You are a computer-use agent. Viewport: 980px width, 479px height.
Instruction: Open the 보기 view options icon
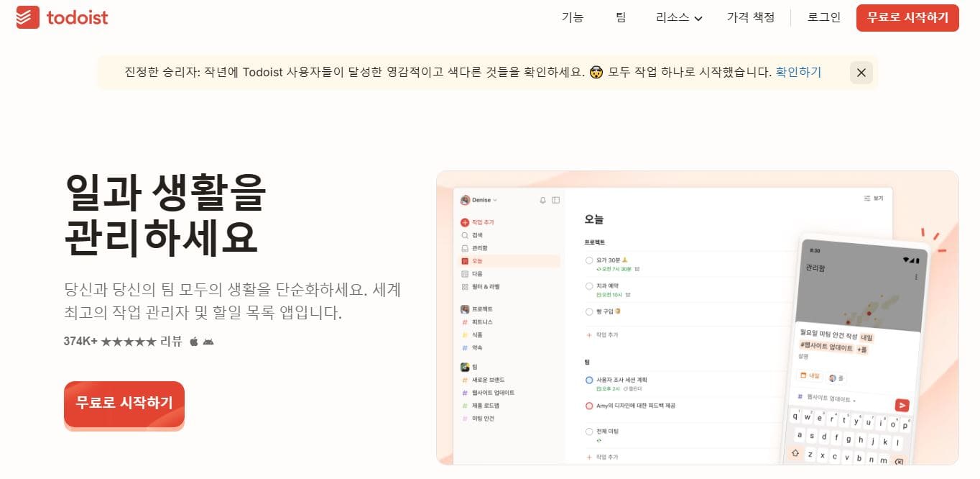coord(873,199)
